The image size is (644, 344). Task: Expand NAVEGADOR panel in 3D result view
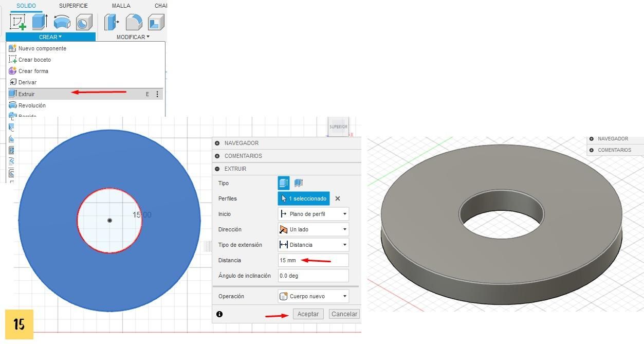coord(592,139)
